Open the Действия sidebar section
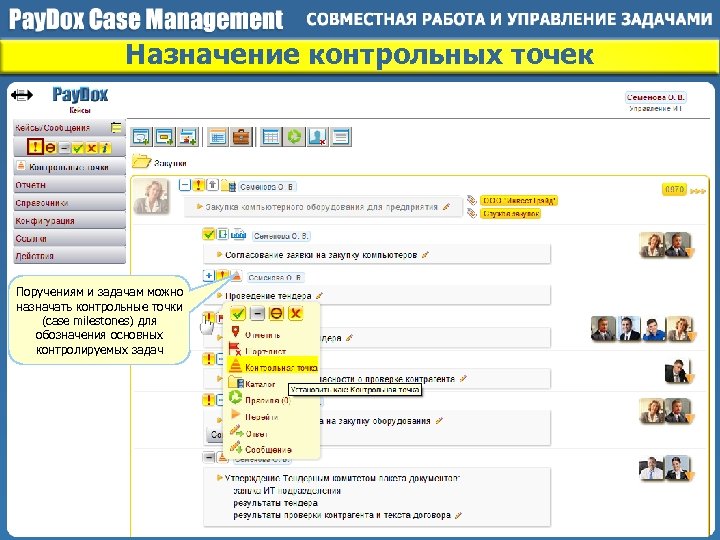720x540 pixels. pos(69,256)
